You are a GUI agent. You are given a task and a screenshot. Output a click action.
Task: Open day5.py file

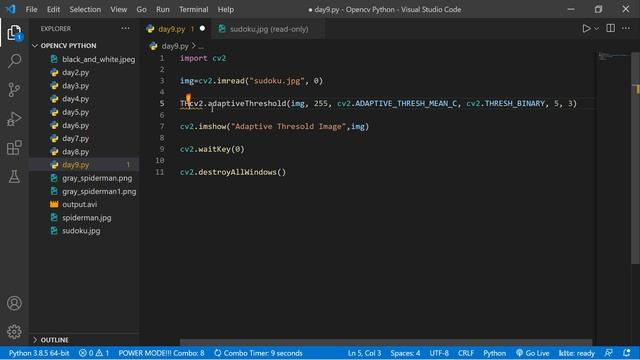click(76, 112)
